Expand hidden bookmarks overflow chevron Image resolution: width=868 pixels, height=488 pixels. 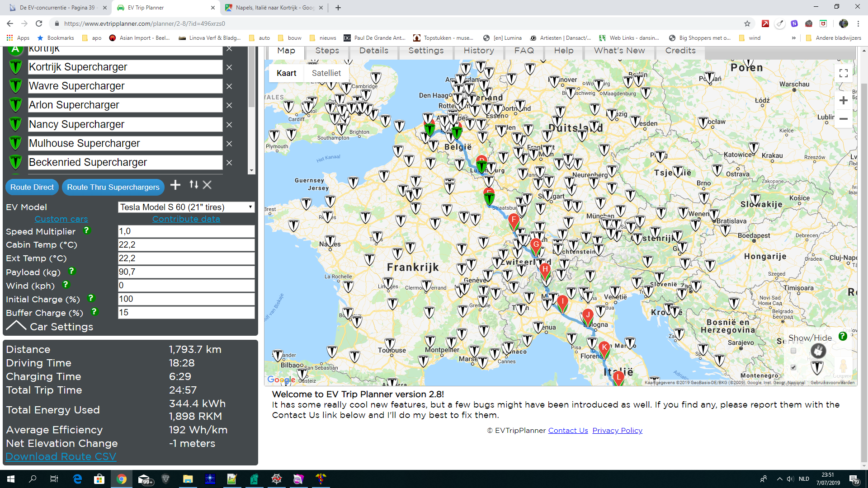(x=793, y=38)
